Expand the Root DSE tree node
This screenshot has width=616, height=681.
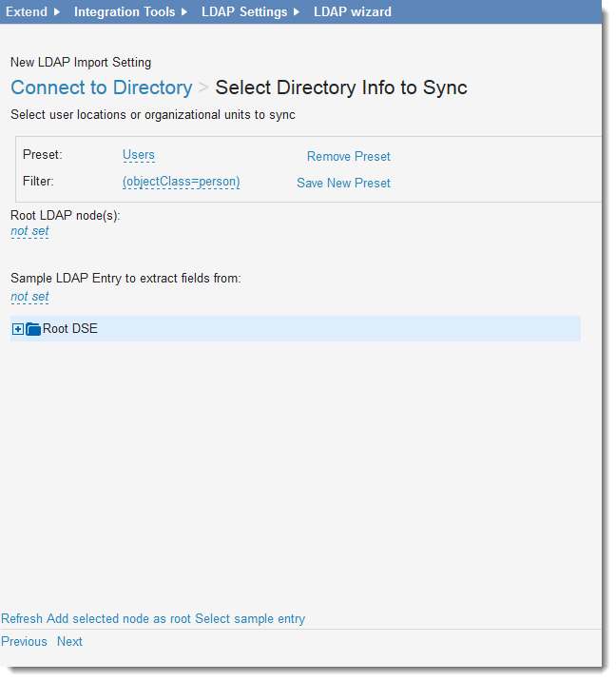click(18, 329)
